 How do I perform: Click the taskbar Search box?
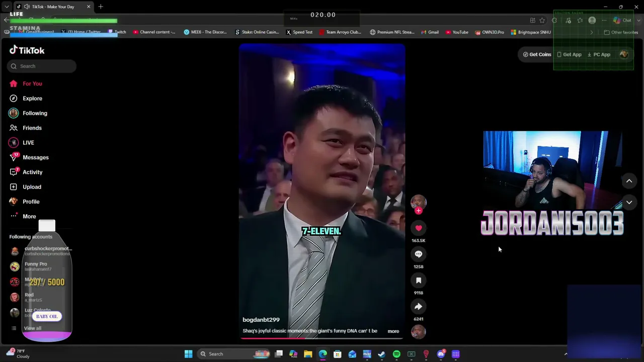(x=233, y=354)
